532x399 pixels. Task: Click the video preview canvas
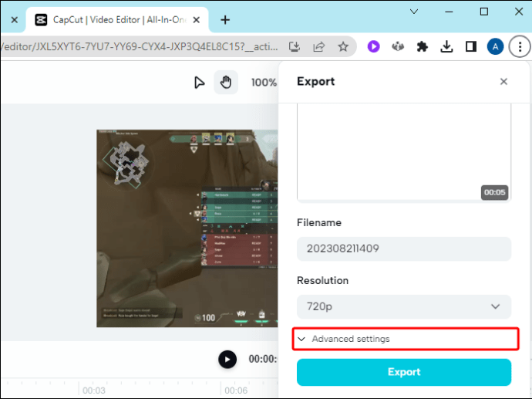tap(187, 228)
